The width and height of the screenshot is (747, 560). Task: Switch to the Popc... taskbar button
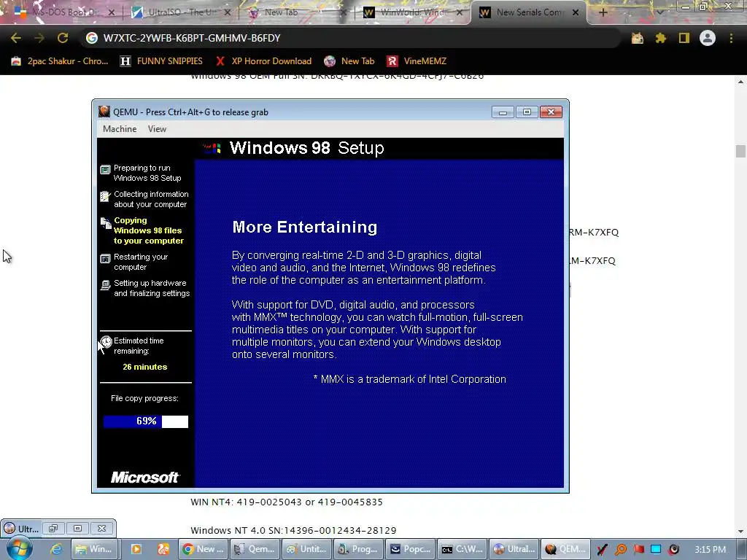point(410,549)
